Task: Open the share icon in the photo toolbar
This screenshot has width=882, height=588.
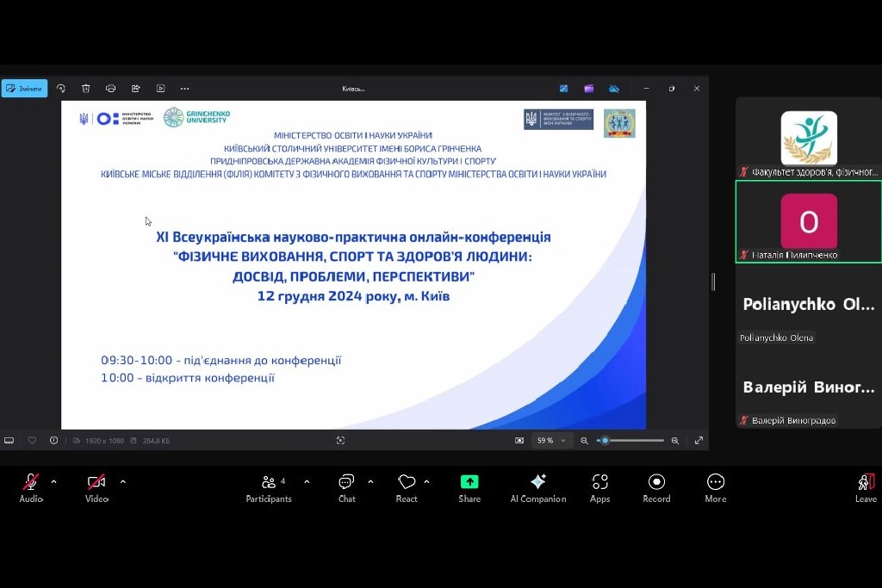Action: coord(135,87)
